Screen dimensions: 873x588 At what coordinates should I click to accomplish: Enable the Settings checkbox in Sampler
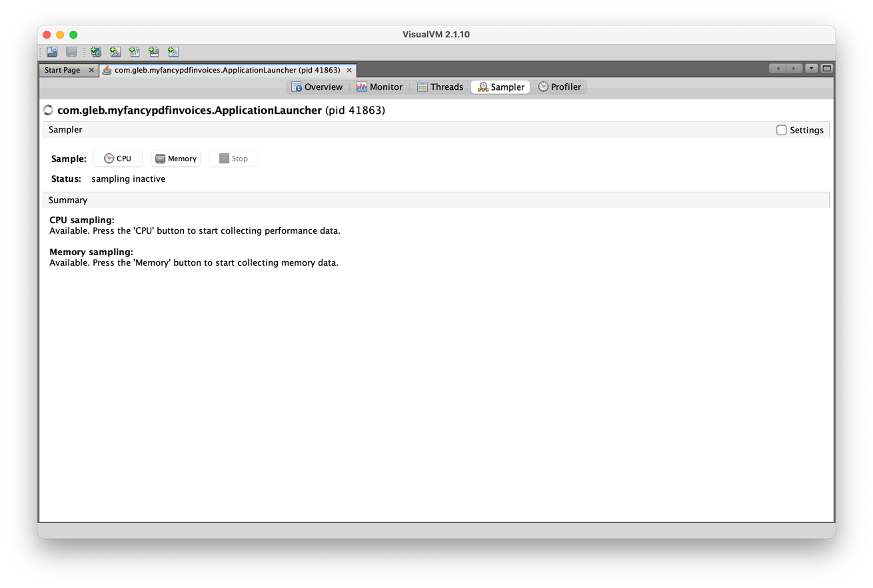(781, 130)
